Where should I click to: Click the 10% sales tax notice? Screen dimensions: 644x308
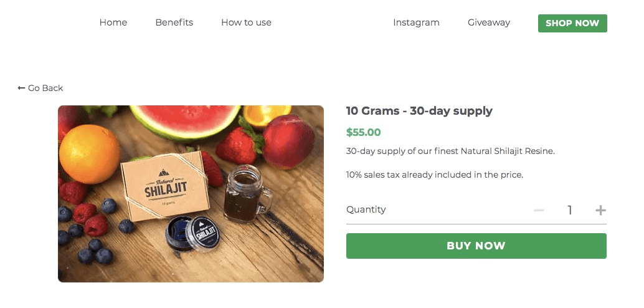(434, 175)
